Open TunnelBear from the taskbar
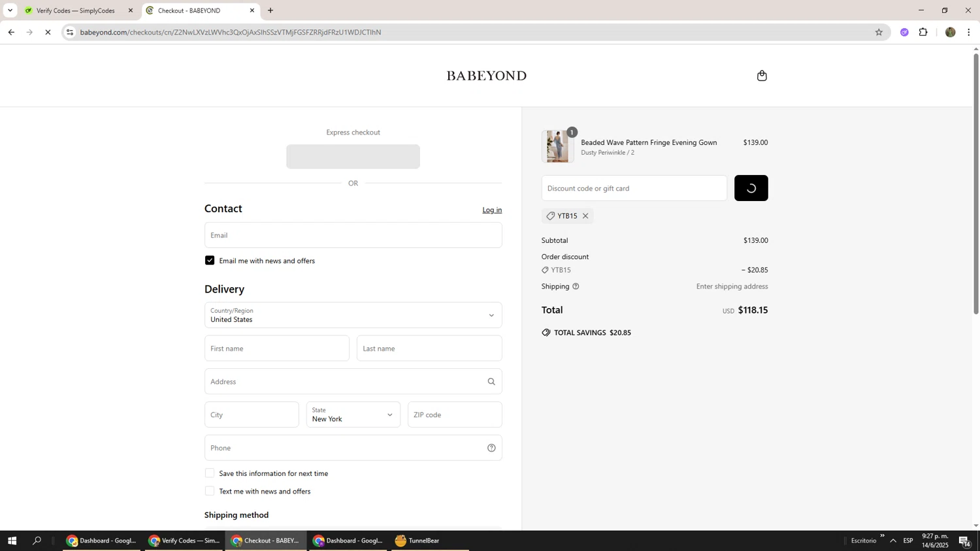 click(430, 541)
